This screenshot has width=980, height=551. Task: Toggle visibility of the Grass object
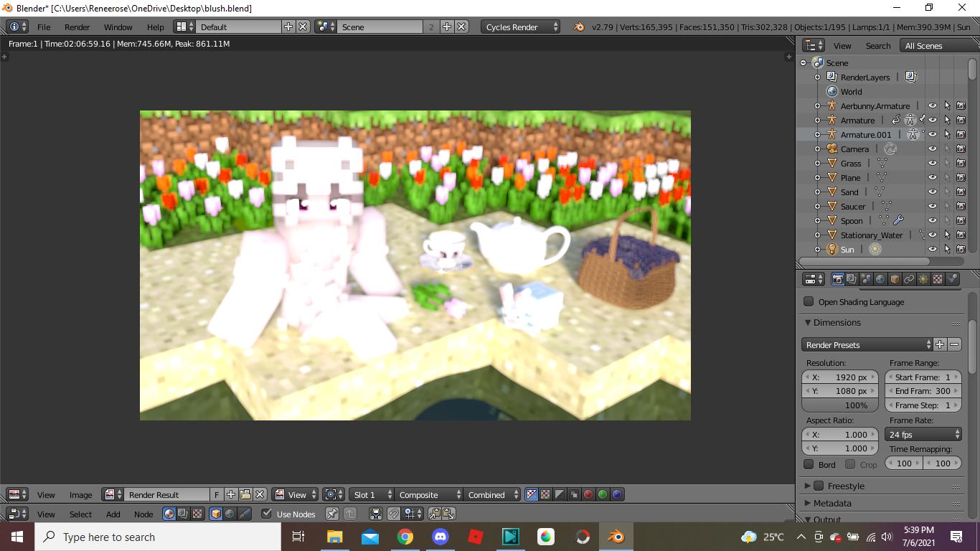tap(933, 163)
